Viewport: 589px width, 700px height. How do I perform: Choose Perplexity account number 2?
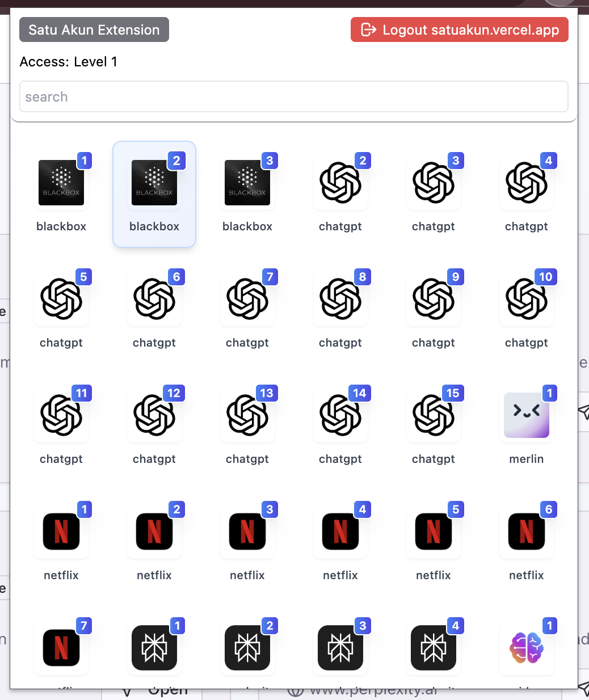click(x=247, y=648)
